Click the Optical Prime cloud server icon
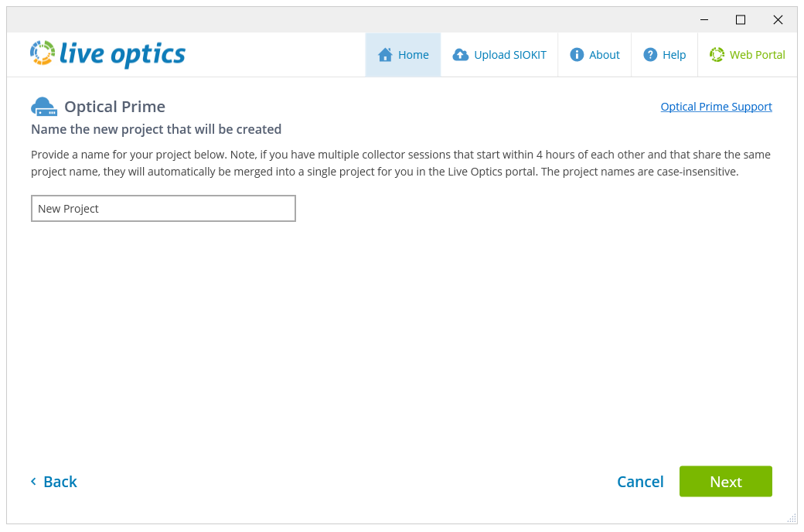Viewport: 804px width, 532px height. click(44, 107)
